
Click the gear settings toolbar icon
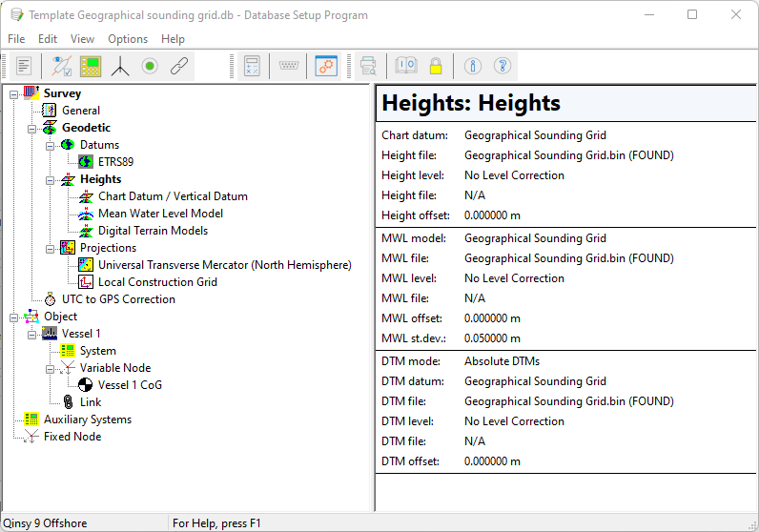click(326, 66)
